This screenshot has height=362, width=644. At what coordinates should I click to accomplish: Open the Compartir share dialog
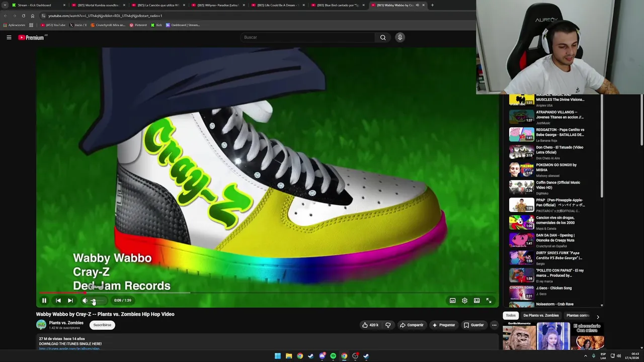pos(412,325)
